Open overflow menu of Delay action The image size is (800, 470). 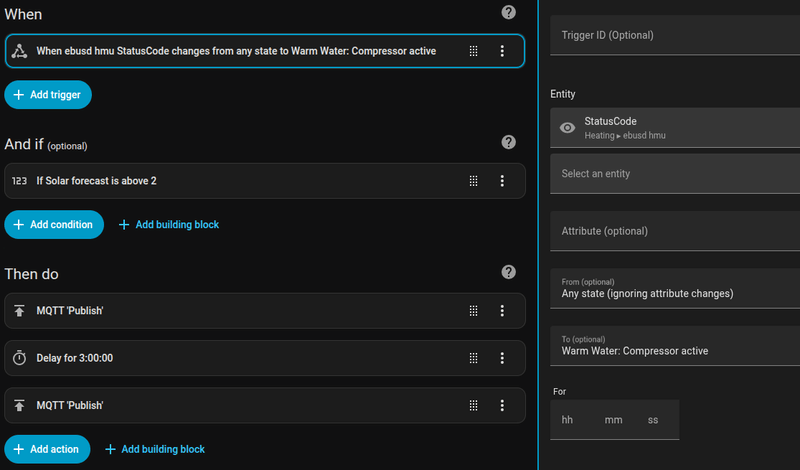coord(502,358)
